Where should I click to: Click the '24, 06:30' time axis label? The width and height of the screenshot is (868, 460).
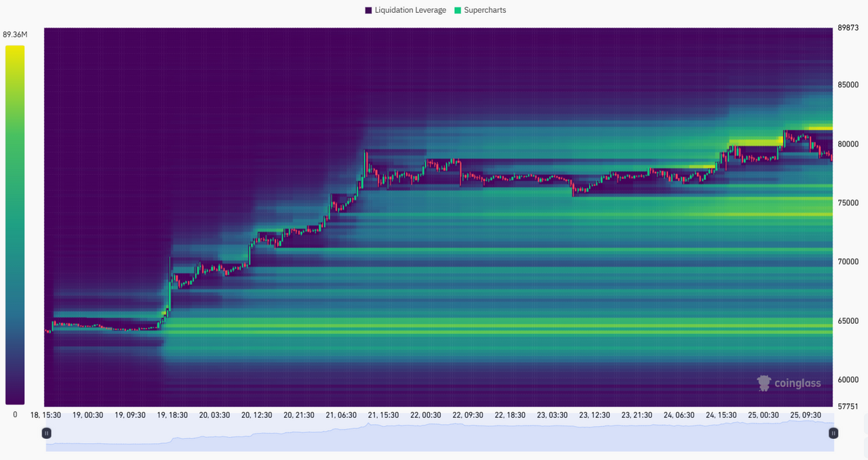click(x=679, y=415)
